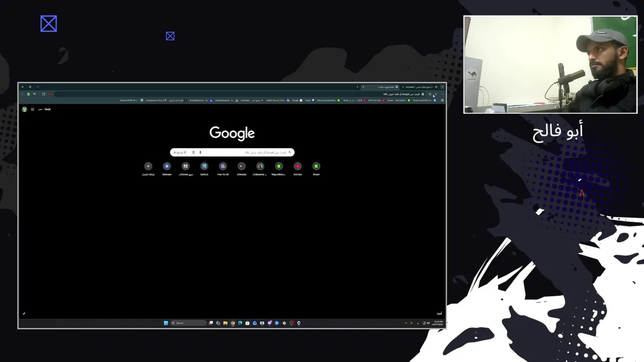The height and width of the screenshot is (362, 644).
Task: Add a new shortcut with the plus tile
Action: point(148,168)
